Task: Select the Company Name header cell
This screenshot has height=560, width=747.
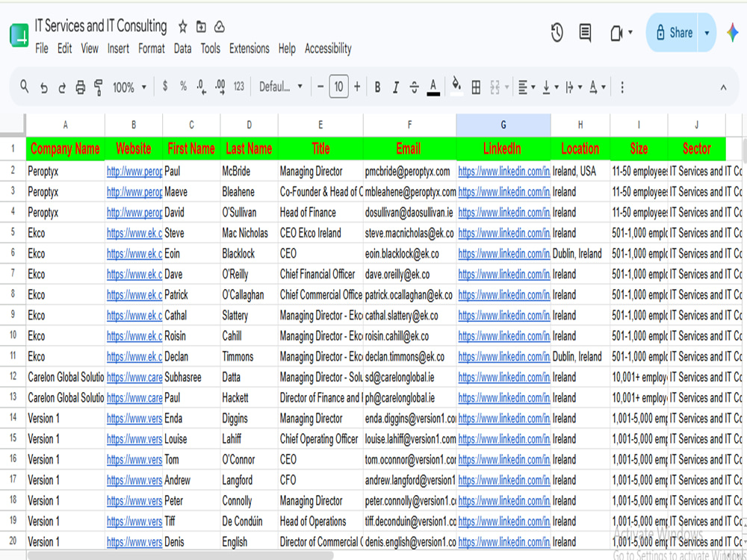Action: 65,149
